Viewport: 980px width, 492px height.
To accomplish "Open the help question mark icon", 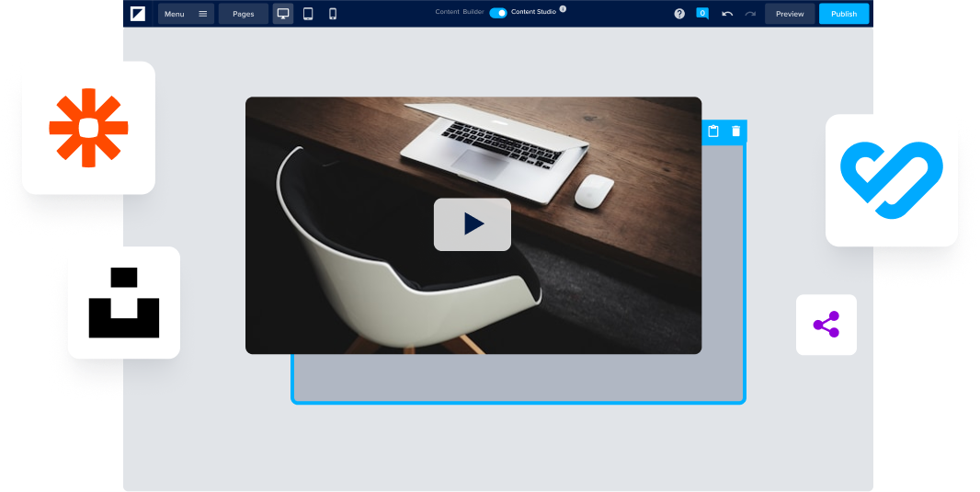I will pyautogui.click(x=679, y=14).
